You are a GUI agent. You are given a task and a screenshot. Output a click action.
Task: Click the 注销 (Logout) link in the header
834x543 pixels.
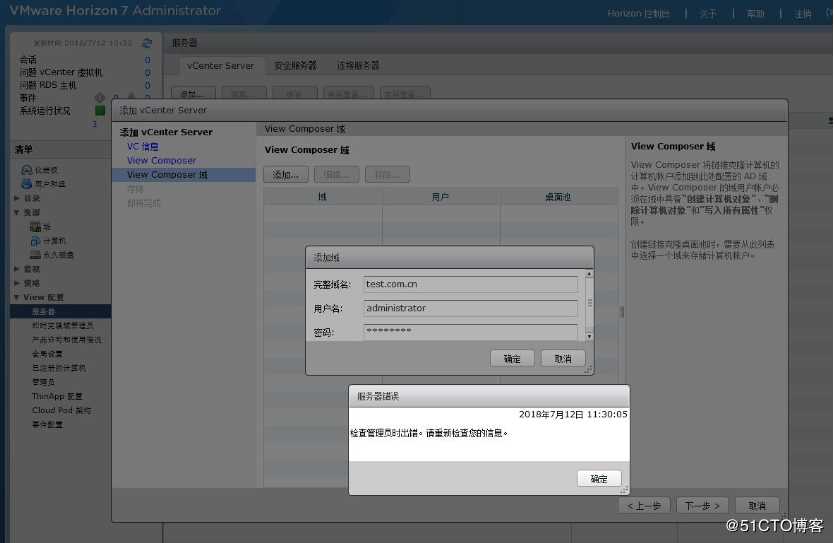[803, 14]
